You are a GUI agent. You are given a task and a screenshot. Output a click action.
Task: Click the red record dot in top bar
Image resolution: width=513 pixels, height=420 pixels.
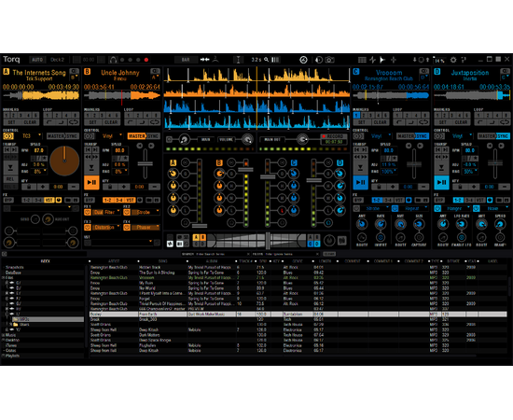[146, 60]
